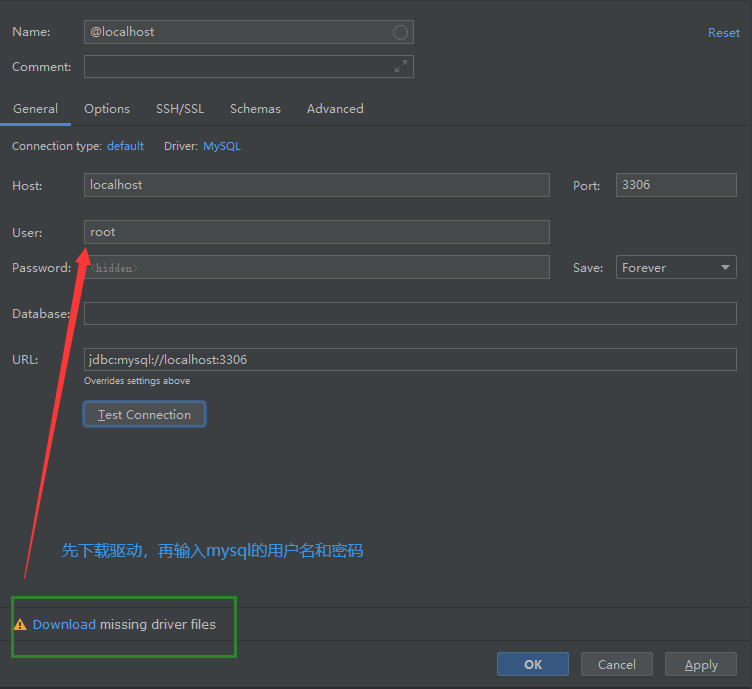Click the Cancel button

(x=616, y=664)
